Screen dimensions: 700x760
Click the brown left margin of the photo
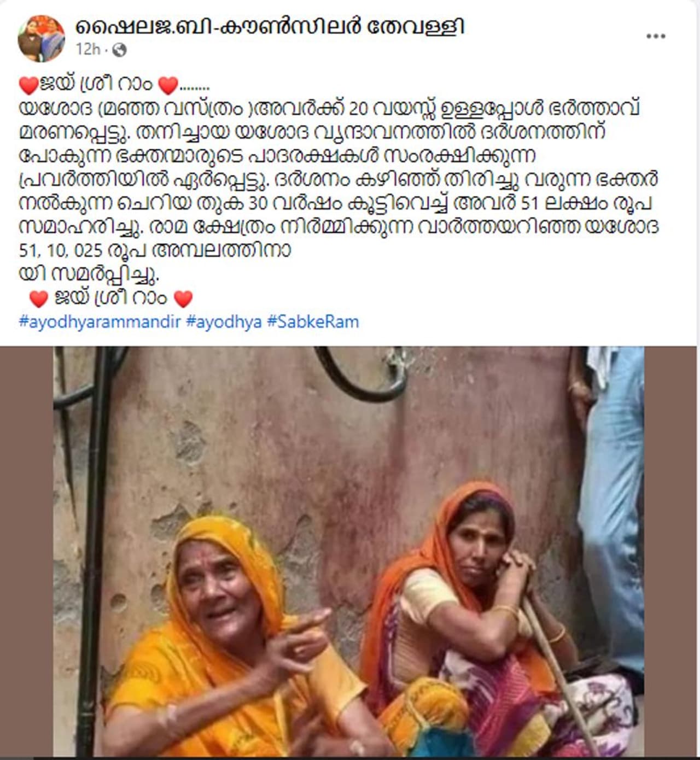(x=26, y=551)
